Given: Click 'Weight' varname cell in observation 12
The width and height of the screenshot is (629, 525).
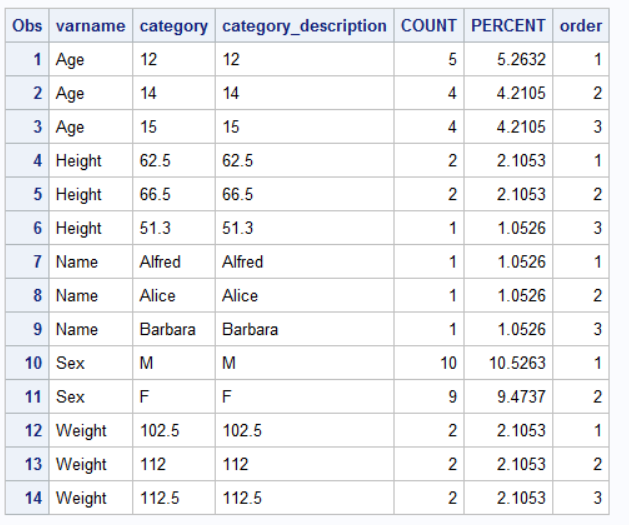Looking at the screenshot, I should (x=81, y=431).
